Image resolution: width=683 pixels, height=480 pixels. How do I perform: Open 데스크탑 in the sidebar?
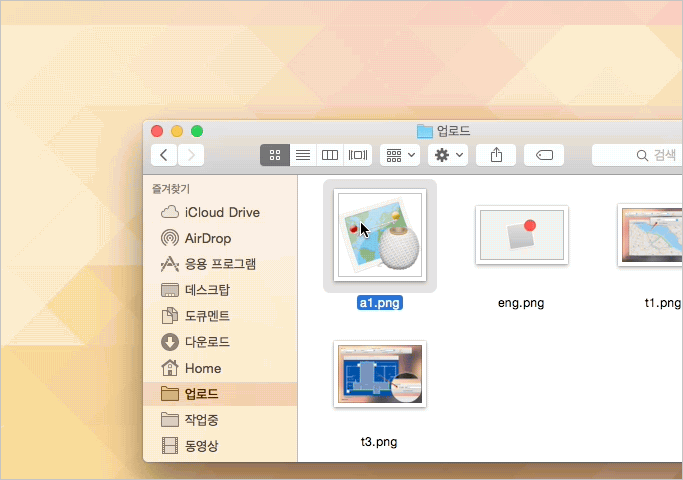pos(220,290)
